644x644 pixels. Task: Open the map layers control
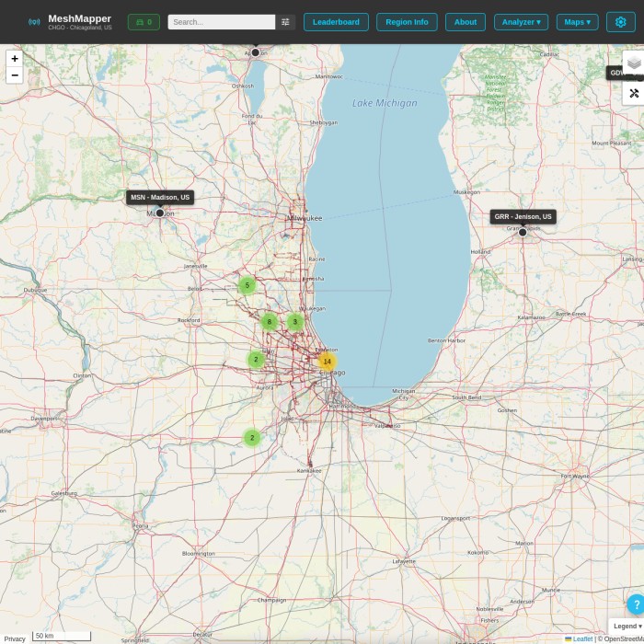(634, 63)
